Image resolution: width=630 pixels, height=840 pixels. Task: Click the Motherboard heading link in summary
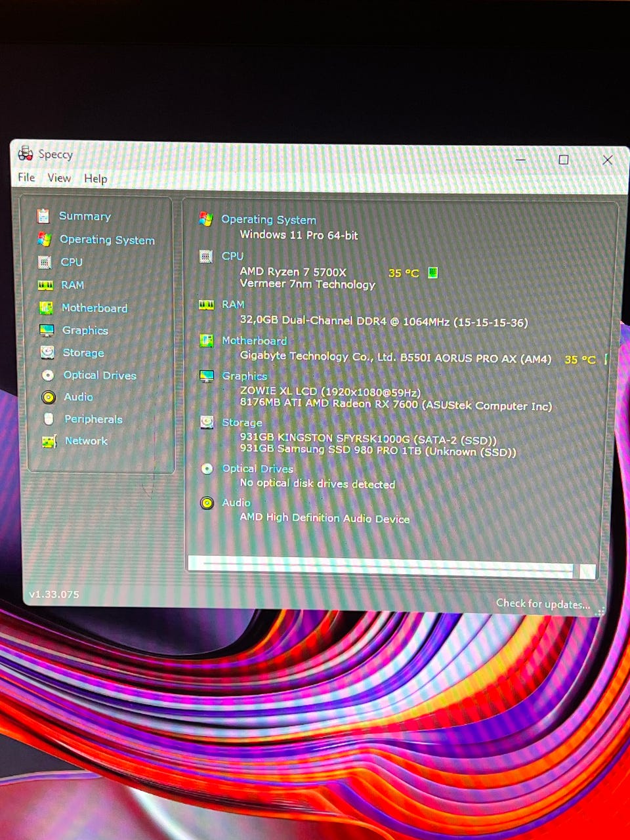[x=254, y=341]
